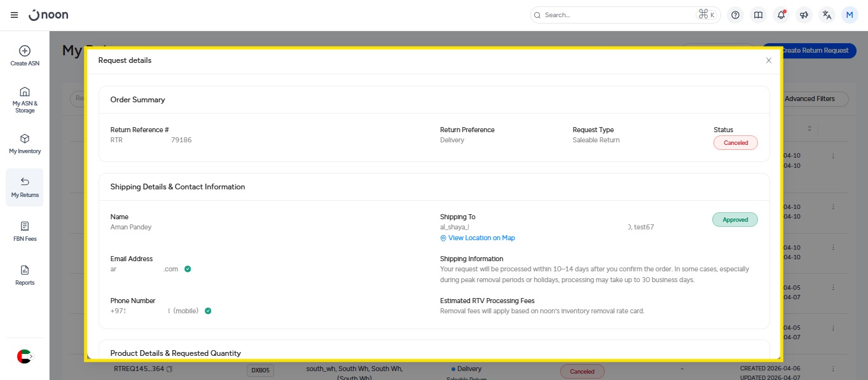Open three-dot menu on first table row
The image size is (868, 380).
click(833, 156)
